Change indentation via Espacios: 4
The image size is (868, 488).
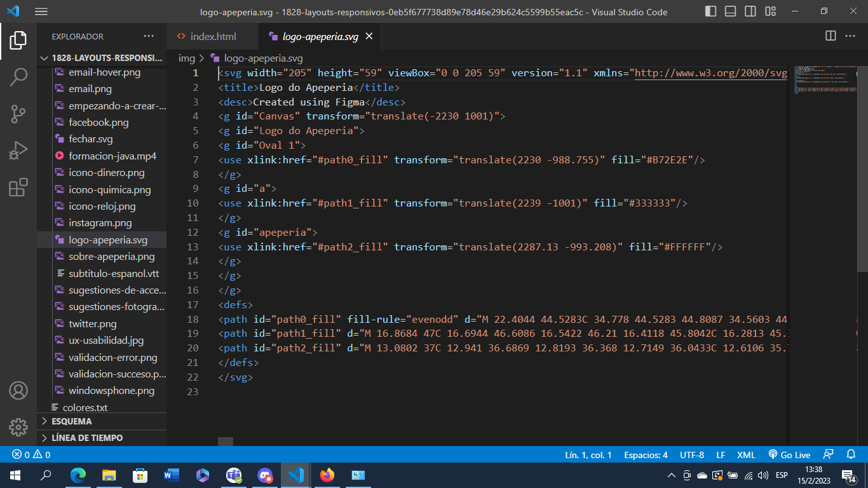pyautogui.click(x=646, y=455)
